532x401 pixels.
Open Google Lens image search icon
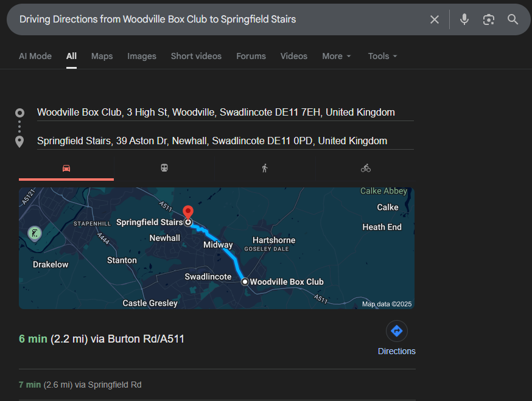(489, 19)
